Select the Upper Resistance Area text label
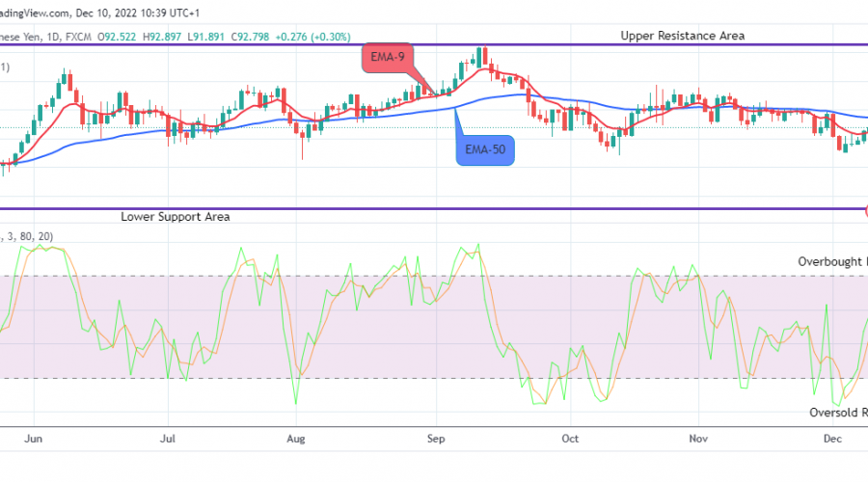This screenshot has height=482, width=868. tap(682, 36)
